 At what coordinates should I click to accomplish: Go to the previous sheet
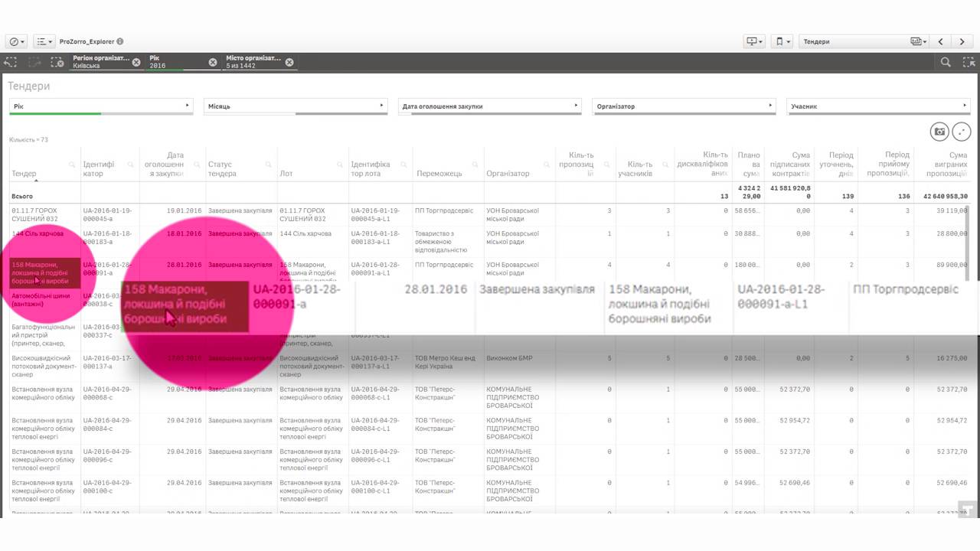tap(941, 41)
